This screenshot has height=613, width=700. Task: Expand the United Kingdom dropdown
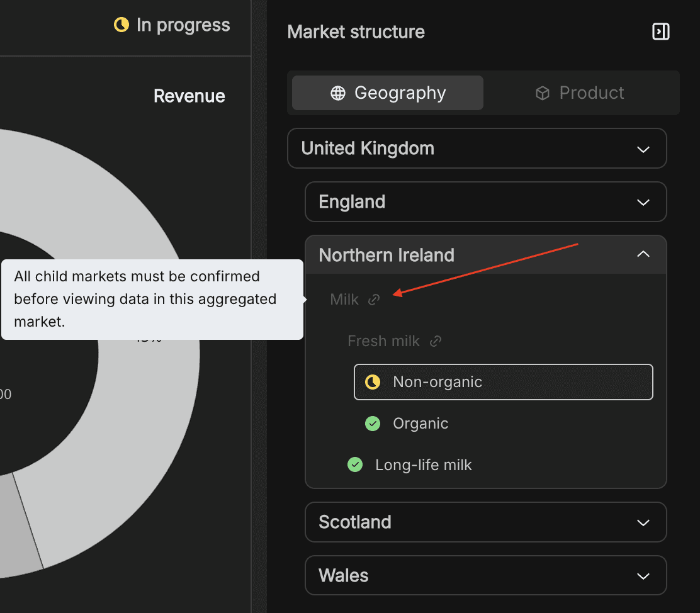click(643, 149)
